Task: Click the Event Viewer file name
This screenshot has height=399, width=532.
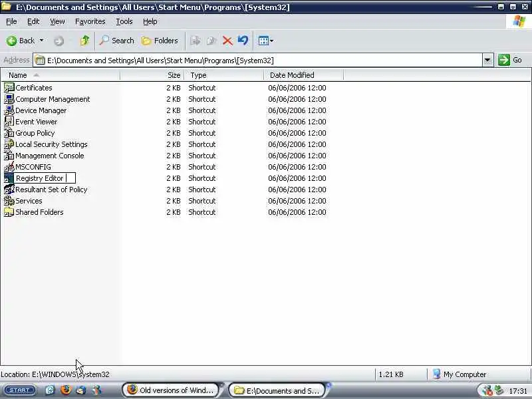Action: coord(37,122)
